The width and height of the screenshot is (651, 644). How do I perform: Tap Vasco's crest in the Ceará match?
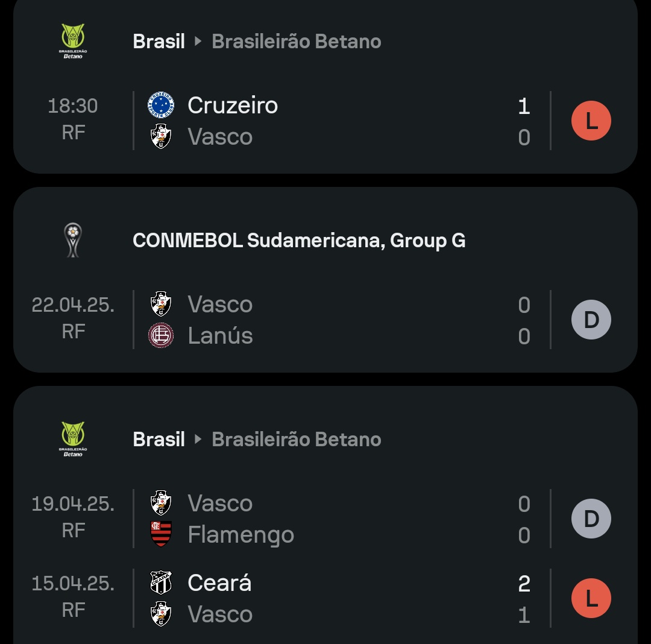click(161, 614)
